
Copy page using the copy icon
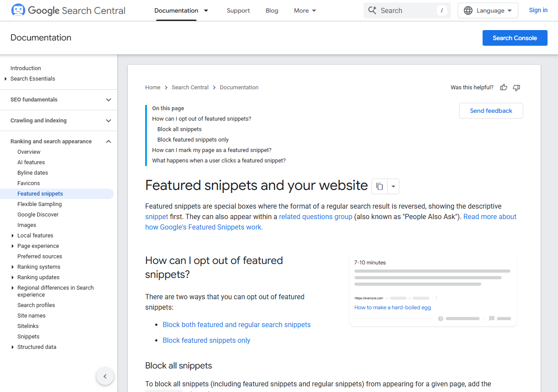(x=379, y=186)
